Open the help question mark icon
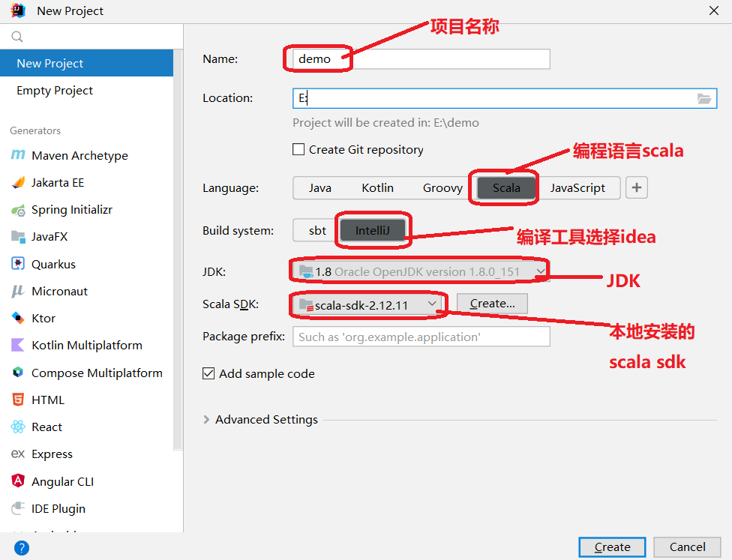732x560 pixels. tap(22, 548)
